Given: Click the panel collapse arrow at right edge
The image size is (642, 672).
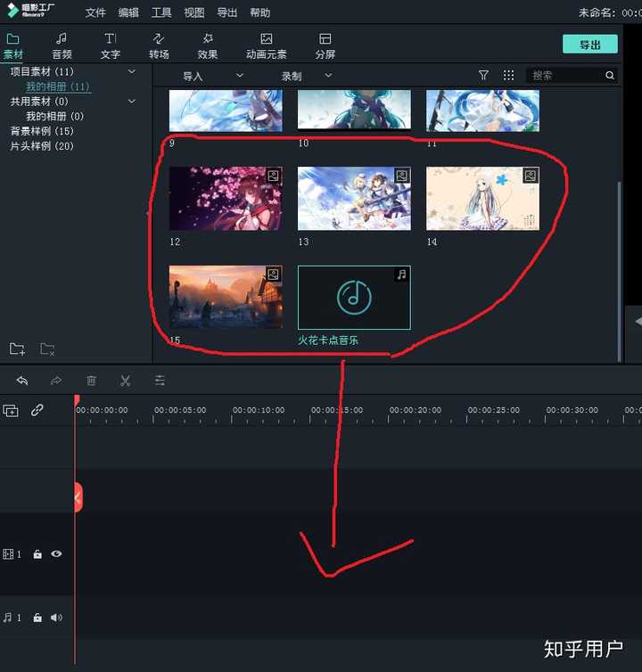Looking at the screenshot, I should pyautogui.click(x=638, y=322).
